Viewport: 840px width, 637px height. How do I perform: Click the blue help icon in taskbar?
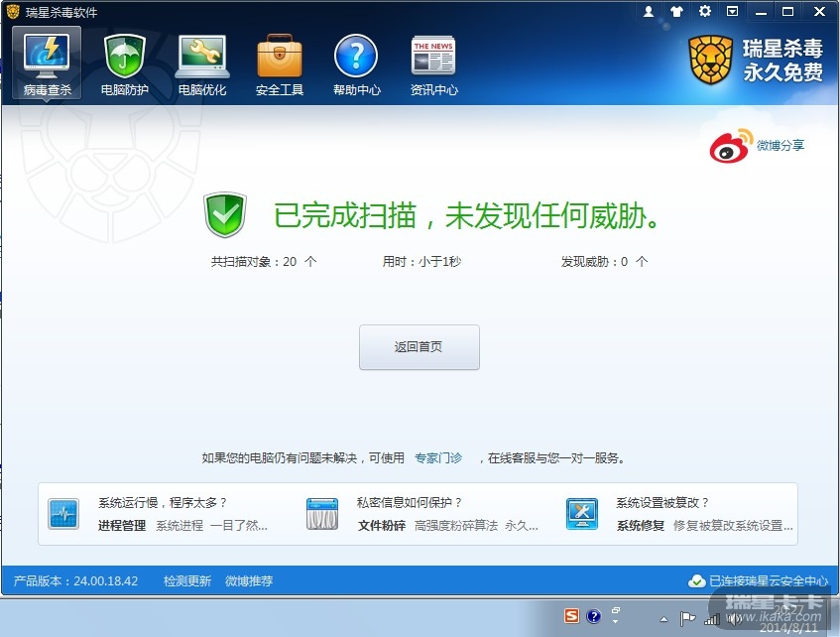[594, 616]
